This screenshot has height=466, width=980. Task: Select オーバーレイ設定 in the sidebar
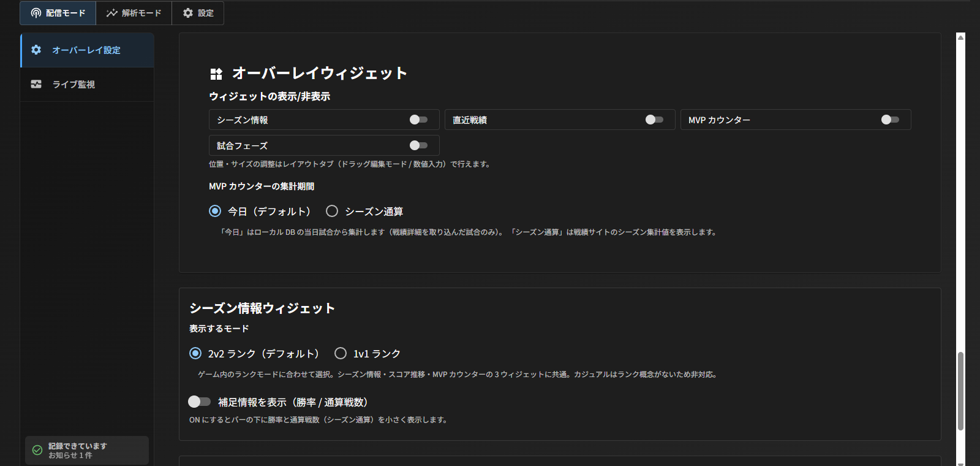(x=87, y=50)
